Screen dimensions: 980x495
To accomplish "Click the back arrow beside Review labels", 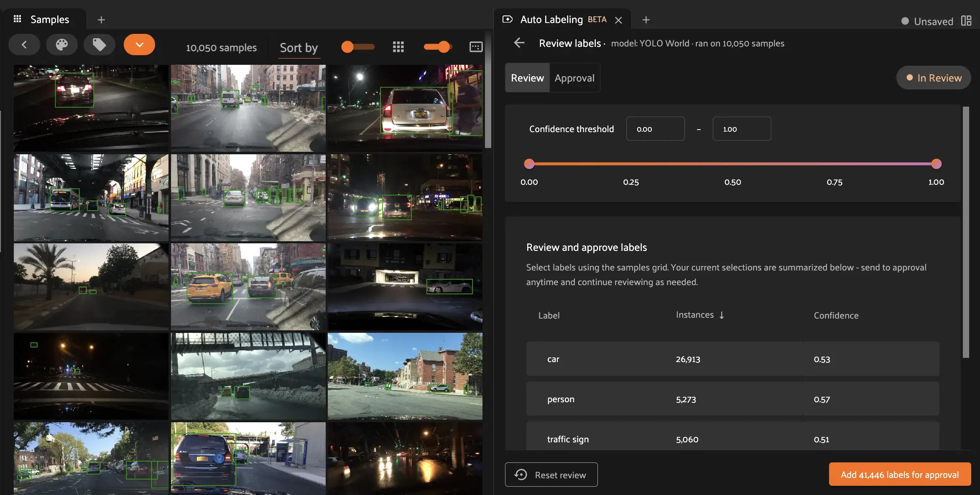I will (519, 43).
